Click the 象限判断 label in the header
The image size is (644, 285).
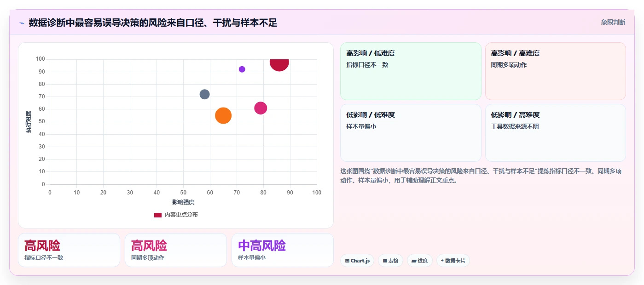pos(613,22)
